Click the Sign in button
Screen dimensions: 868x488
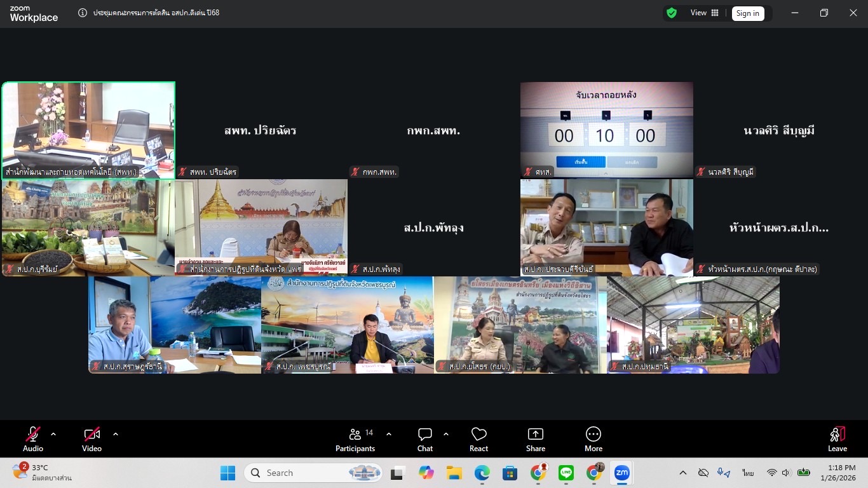748,13
